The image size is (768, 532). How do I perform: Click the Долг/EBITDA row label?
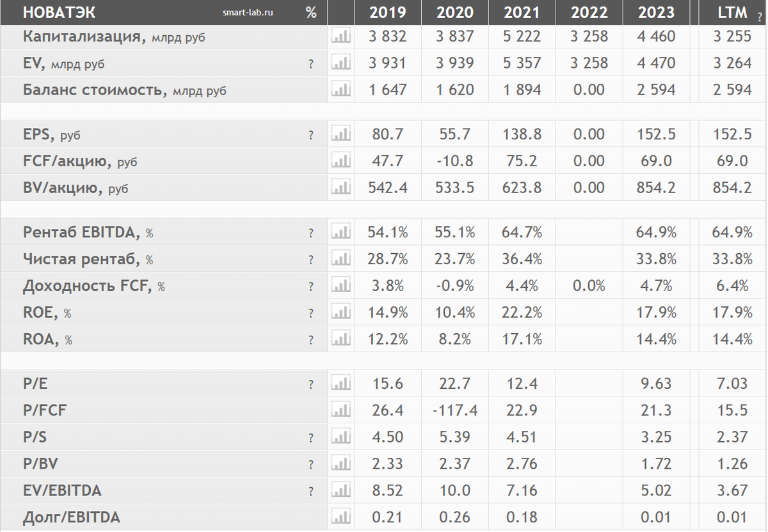[71, 517]
